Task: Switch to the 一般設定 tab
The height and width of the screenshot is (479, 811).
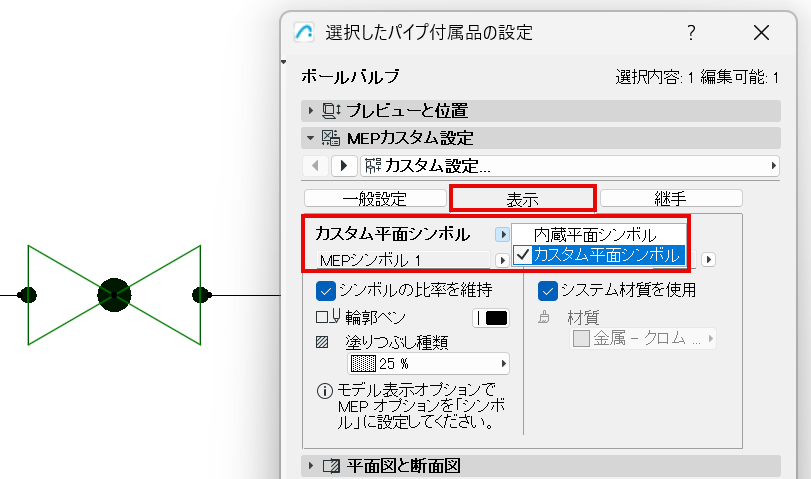Action: [375, 199]
